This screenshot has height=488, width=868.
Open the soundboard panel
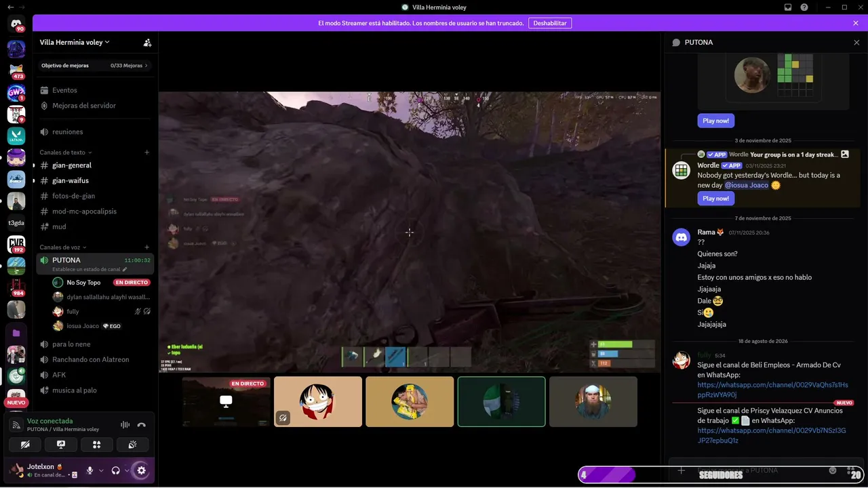pyautogui.click(x=132, y=445)
